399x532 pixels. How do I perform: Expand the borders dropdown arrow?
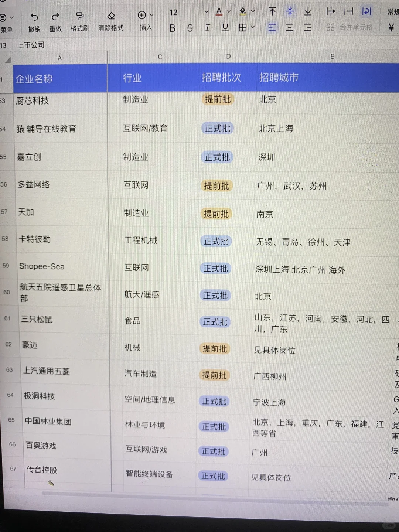coord(253,27)
